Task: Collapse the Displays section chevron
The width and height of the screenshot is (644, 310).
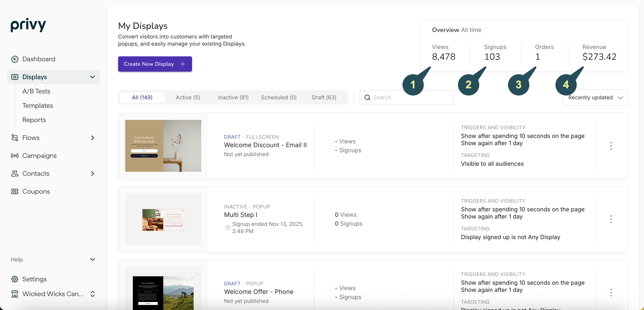Action: pyautogui.click(x=92, y=77)
